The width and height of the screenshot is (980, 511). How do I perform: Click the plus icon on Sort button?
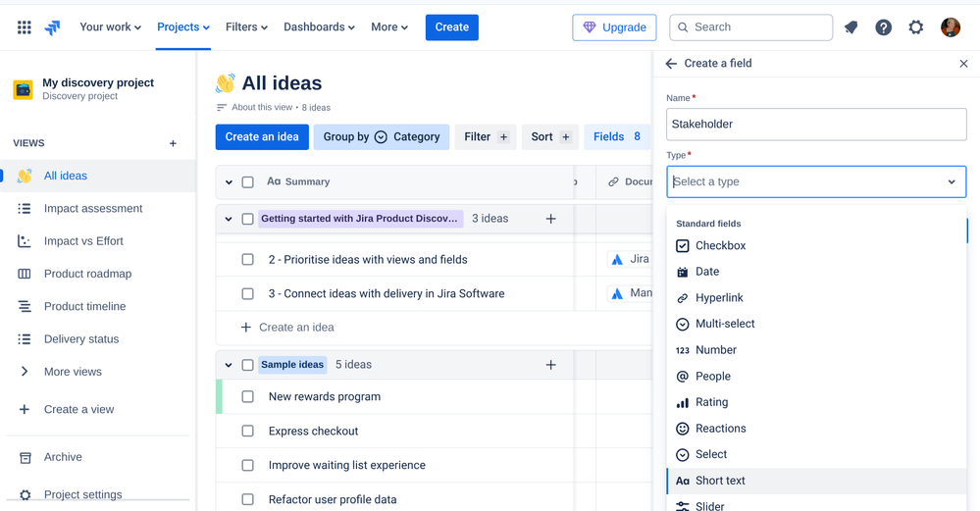click(x=566, y=137)
